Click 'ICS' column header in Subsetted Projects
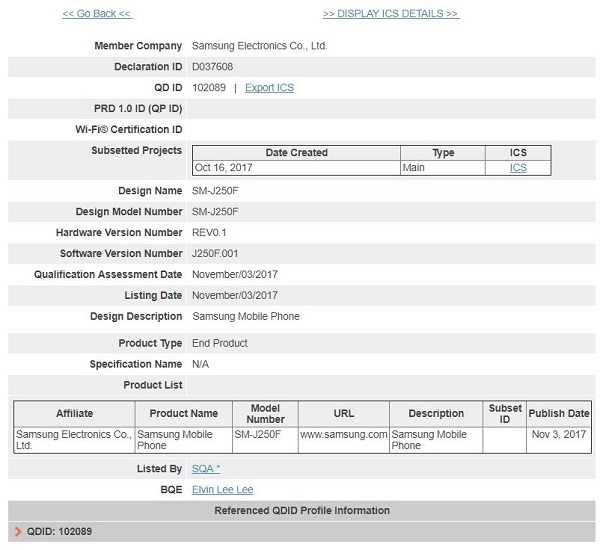This screenshot has width=600, height=550. pos(518,153)
